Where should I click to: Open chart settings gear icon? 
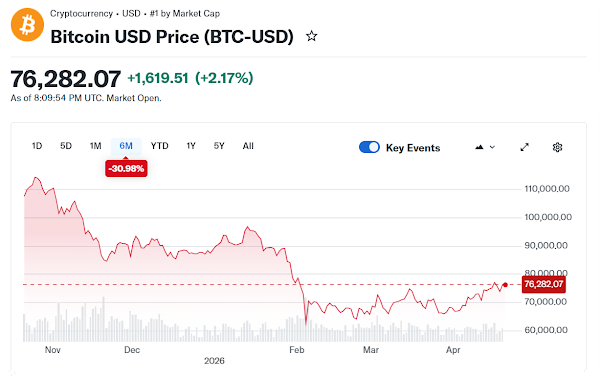pyautogui.click(x=557, y=147)
